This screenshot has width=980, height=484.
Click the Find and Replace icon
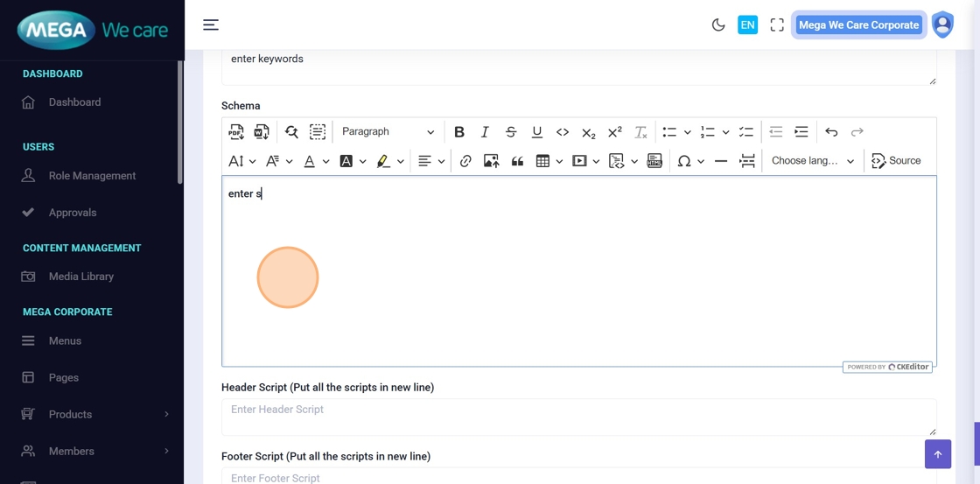coord(291,132)
